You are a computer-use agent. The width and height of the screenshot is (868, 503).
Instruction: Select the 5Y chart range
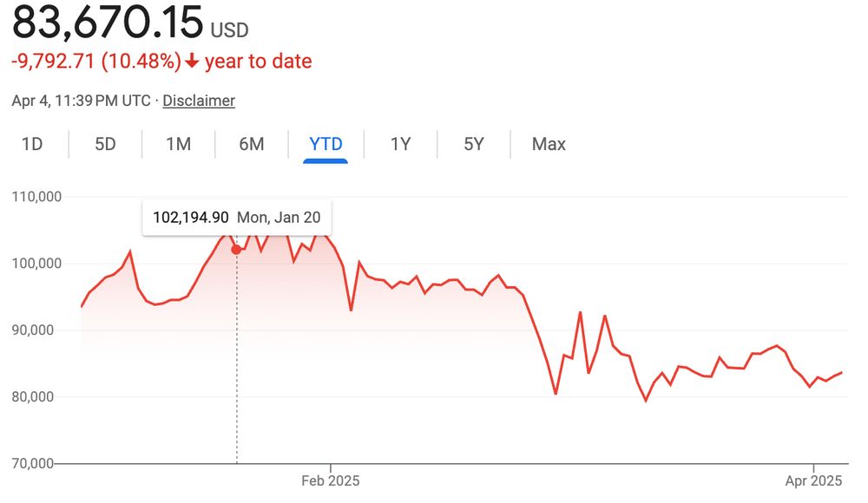click(x=474, y=145)
